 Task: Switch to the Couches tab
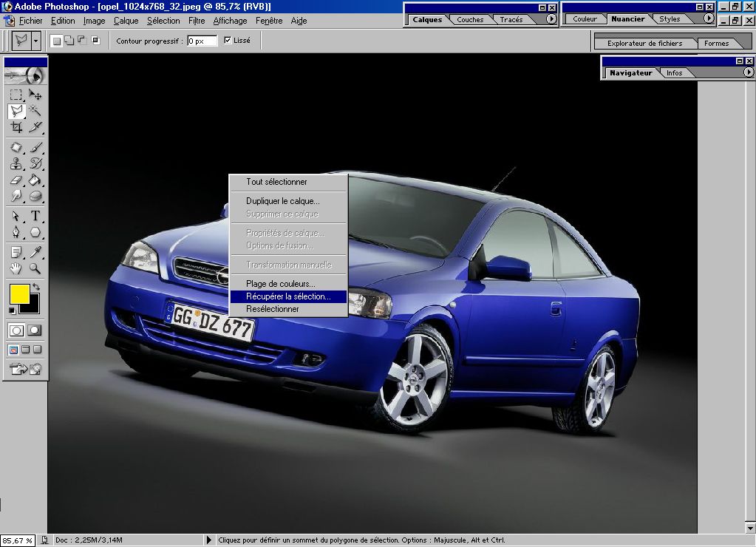[x=470, y=20]
